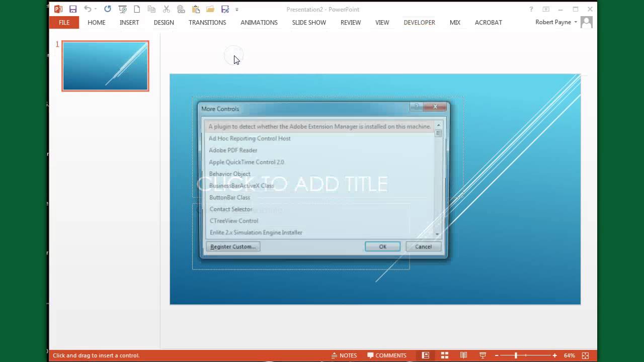This screenshot has width=644, height=362.
Task: Click the zoom slider handle
Action: pyautogui.click(x=516, y=355)
